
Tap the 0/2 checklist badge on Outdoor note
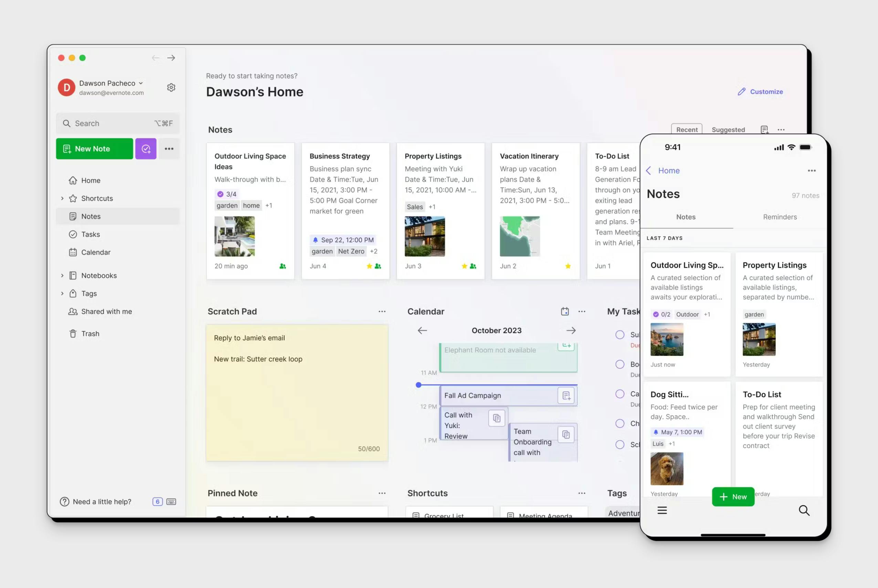click(662, 314)
